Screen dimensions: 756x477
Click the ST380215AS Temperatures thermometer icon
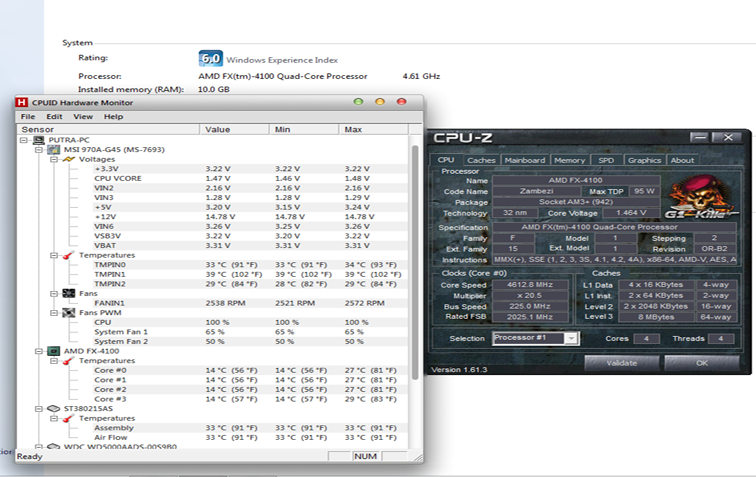[69, 418]
